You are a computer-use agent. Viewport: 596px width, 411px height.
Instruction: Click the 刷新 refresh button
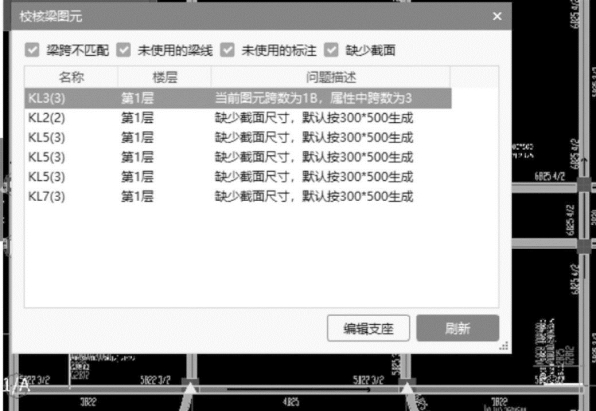click(458, 328)
